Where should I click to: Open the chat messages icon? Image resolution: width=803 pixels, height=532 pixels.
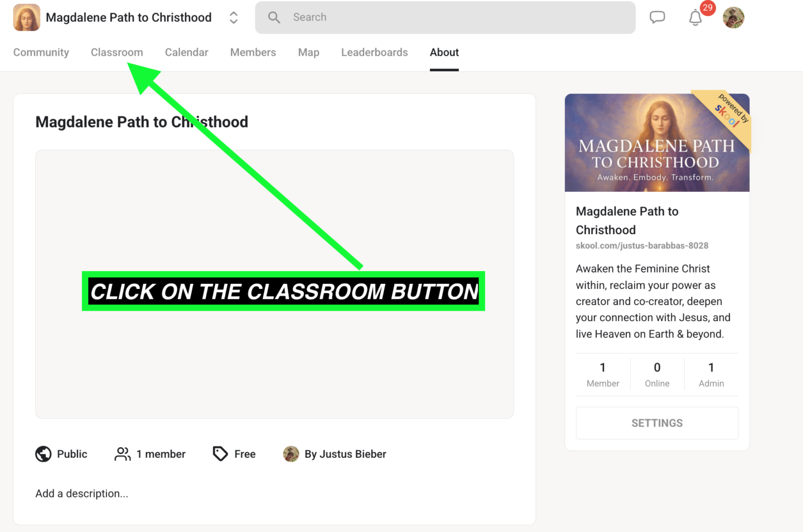(x=657, y=17)
